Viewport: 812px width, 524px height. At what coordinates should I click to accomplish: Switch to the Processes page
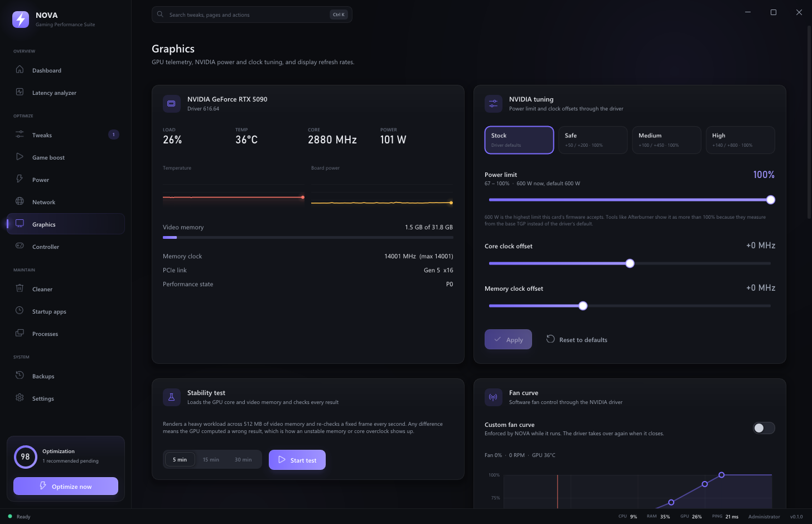[66, 334]
